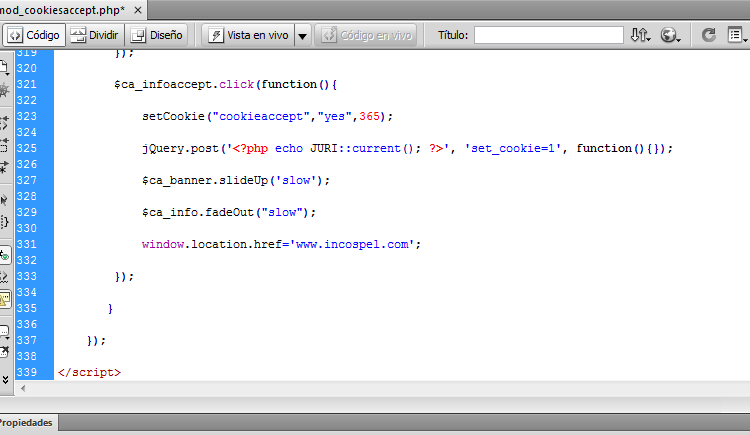750x435 pixels.
Task: Show more coding toolbar tools chevron
Action: [5, 380]
